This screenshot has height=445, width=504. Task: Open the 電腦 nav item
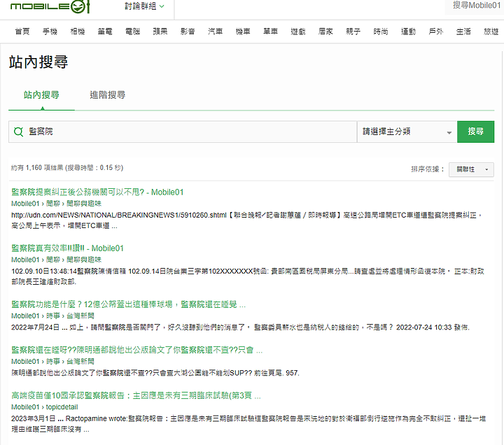(x=132, y=31)
